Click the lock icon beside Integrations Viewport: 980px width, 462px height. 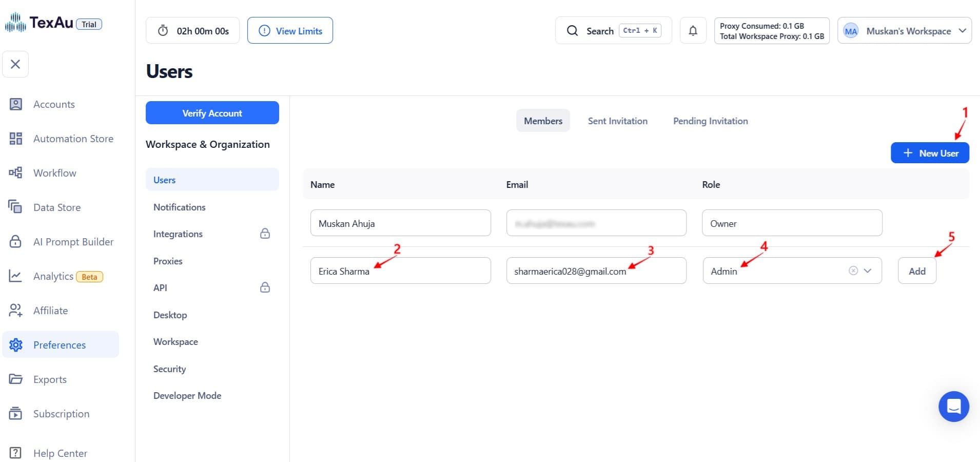pos(265,234)
